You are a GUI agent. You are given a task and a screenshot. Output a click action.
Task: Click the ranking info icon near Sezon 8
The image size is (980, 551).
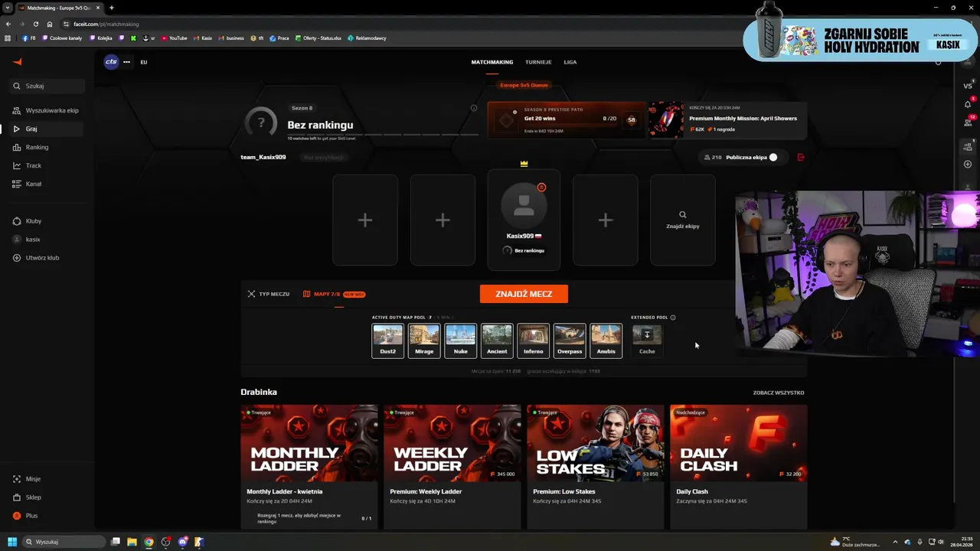point(474,108)
